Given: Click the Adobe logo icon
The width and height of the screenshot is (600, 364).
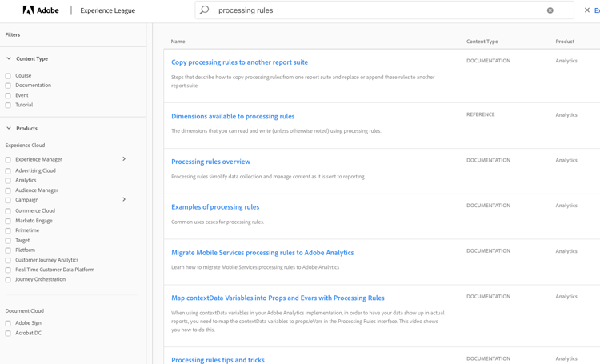Looking at the screenshot, I should (x=28, y=10).
